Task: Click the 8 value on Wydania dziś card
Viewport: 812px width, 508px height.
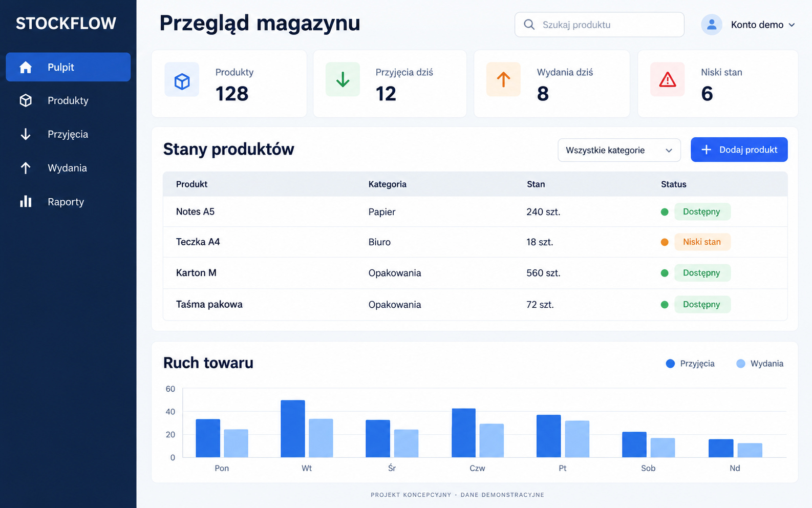Action: [543, 94]
